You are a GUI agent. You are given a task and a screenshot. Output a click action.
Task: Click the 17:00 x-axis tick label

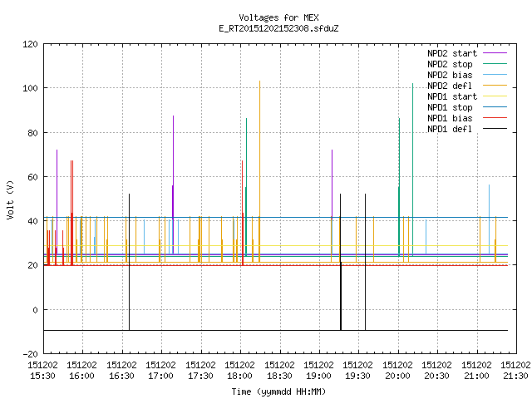(x=160, y=376)
